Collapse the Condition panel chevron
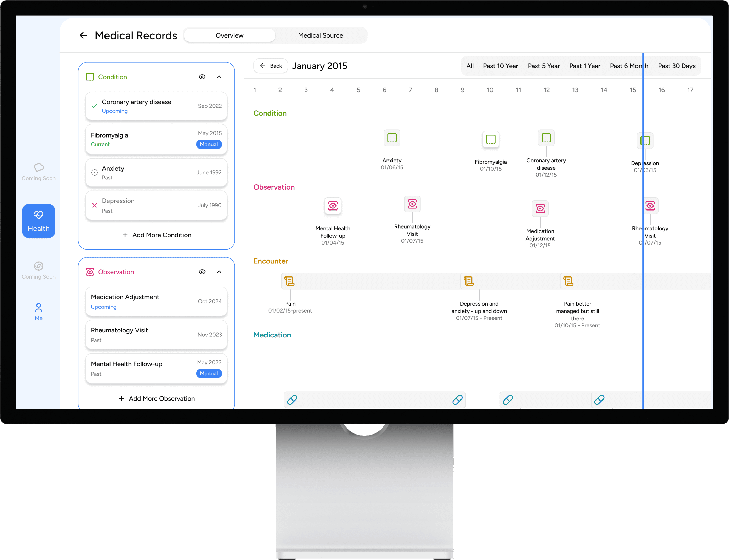This screenshot has width=729, height=560. [219, 77]
